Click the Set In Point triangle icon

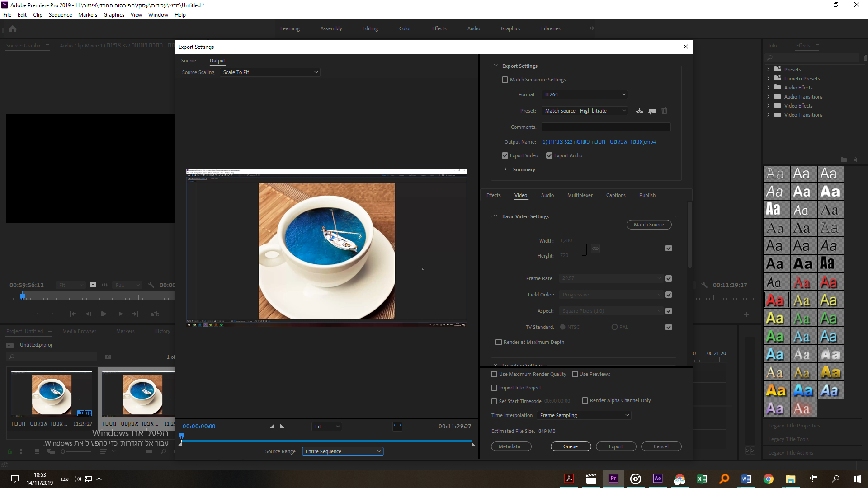(272, 427)
